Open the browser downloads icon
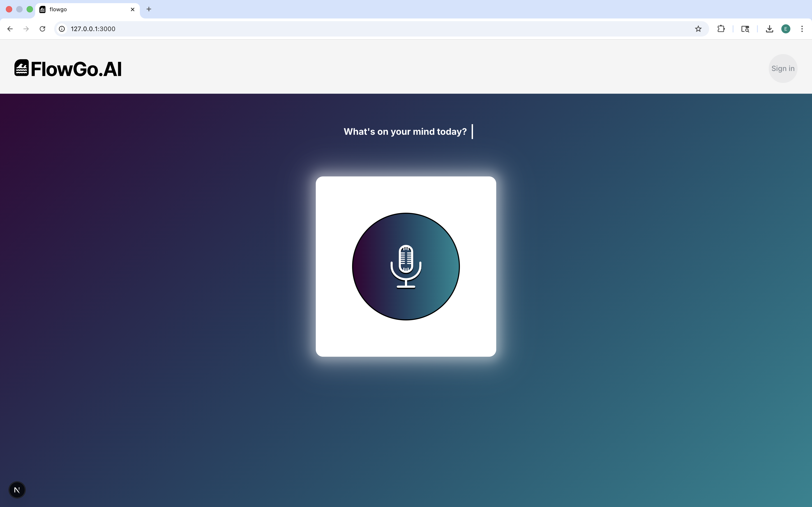 click(x=769, y=29)
